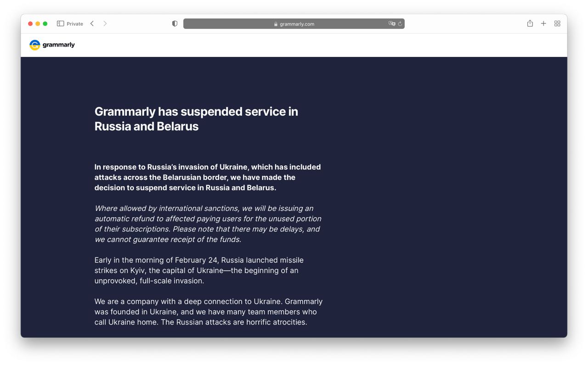This screenshot has height=365, width=588.
Task: Click the lock icon beside grammarly.com
Action: [276, 24]
